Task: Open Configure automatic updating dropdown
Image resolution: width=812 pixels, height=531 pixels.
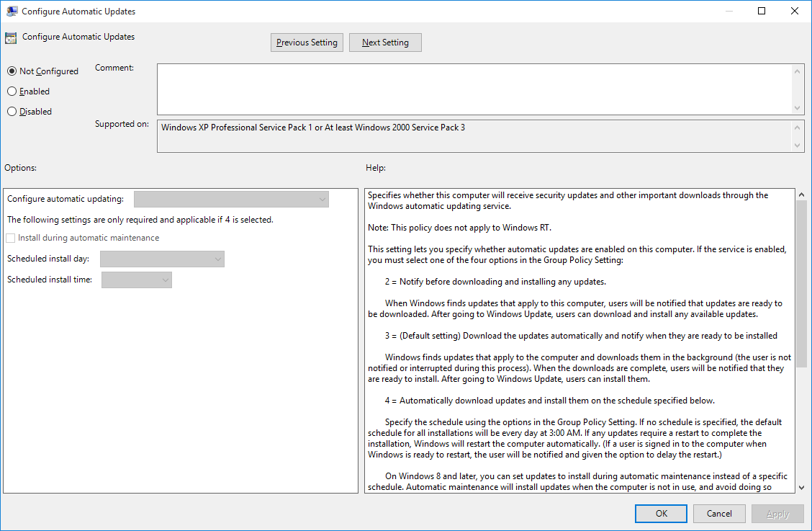Action: 231,199
